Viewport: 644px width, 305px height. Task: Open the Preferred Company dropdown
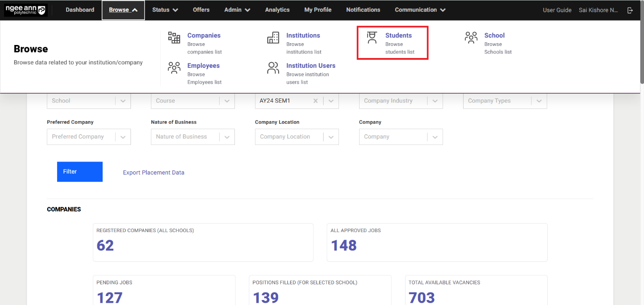pos(123,137)
